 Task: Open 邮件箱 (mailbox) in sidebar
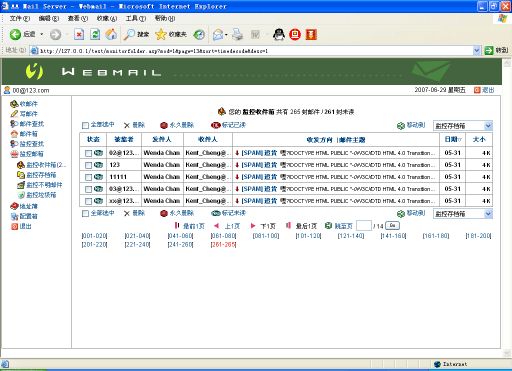[24, 134]
